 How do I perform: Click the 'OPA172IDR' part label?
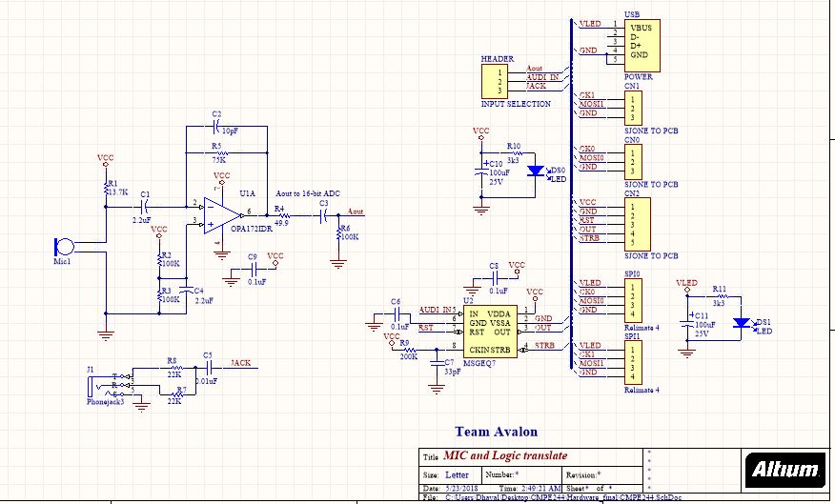coord(252,229)
